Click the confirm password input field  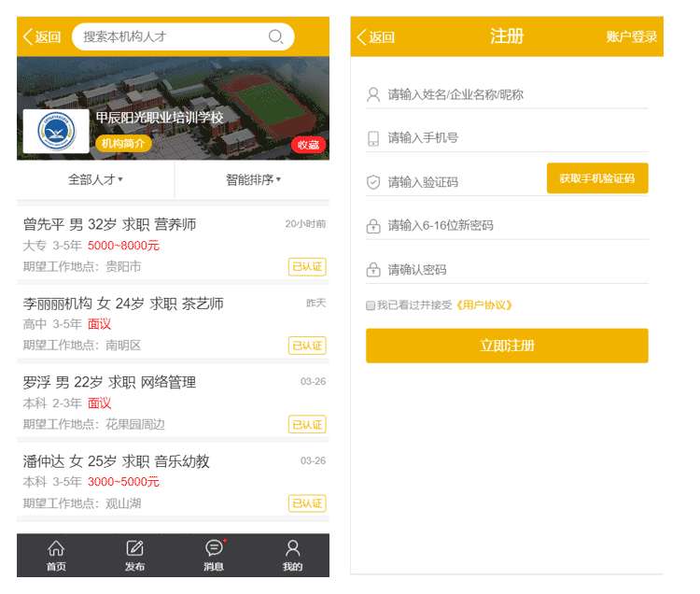click(x=507, y=270)
